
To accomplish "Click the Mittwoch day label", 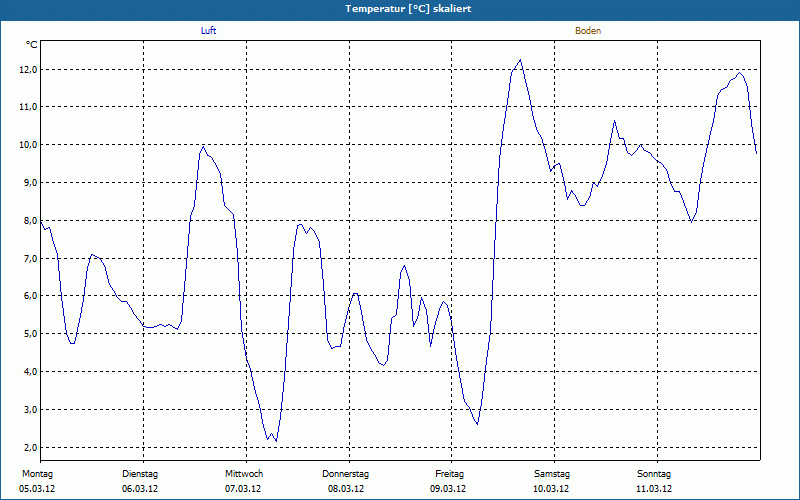I will click(x=244, y=474).
